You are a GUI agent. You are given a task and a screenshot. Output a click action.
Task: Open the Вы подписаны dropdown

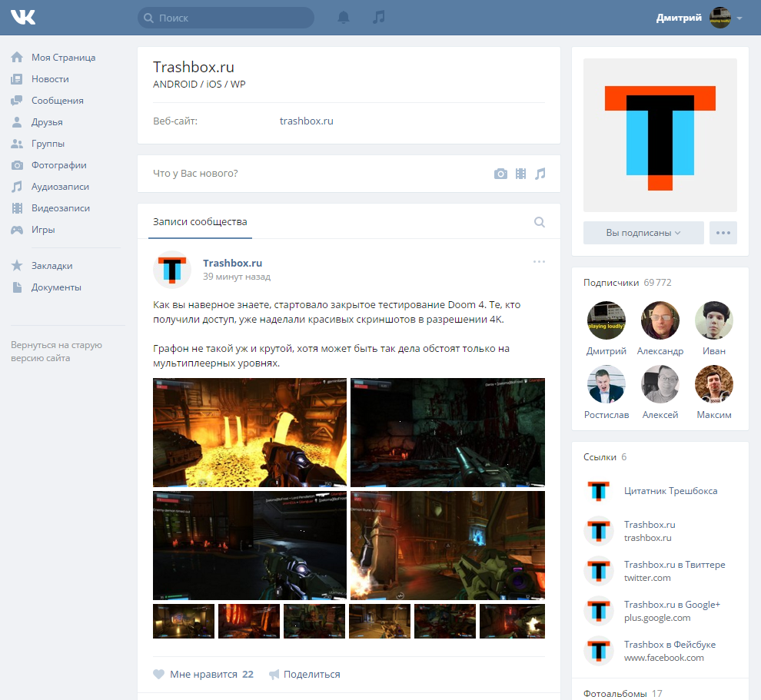pos(643,233)
